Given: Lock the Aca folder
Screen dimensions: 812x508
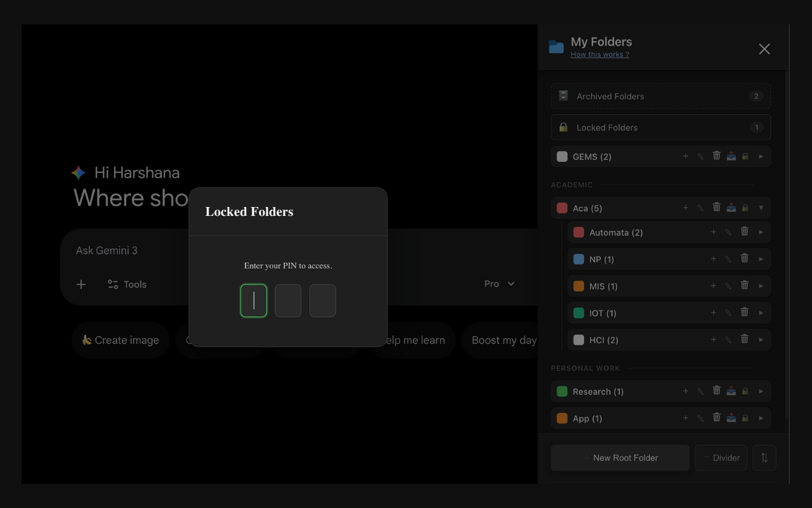Looking at the screenshot, I should pos(745,208).
